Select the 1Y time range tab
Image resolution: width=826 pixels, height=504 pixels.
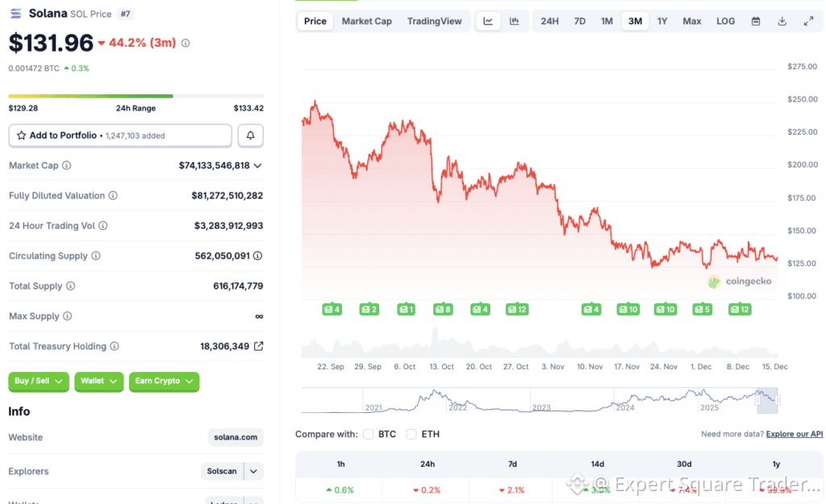coord(662,21)
